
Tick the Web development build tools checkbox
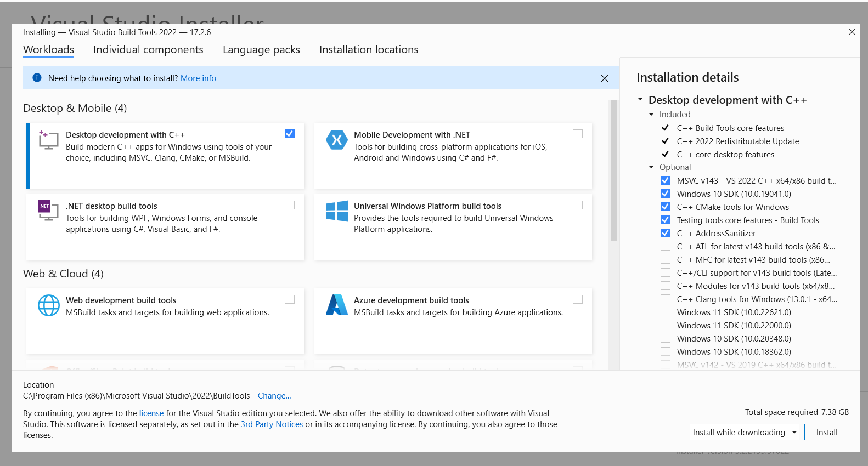(x=290, y=299)
